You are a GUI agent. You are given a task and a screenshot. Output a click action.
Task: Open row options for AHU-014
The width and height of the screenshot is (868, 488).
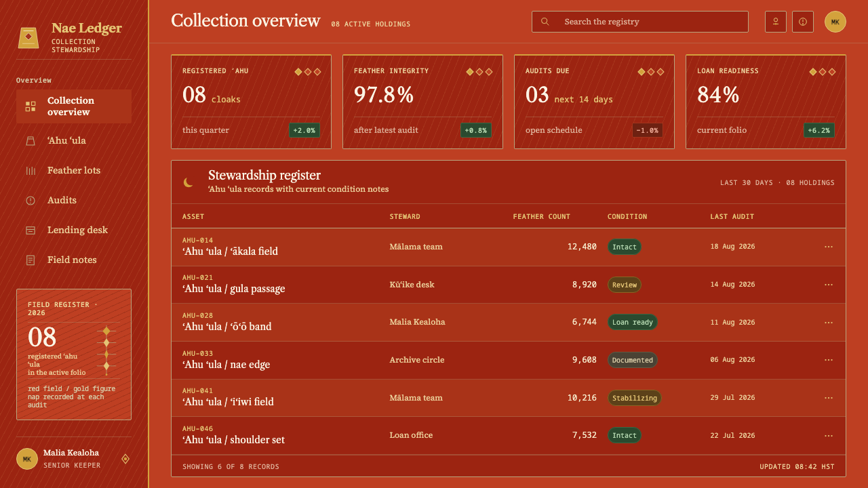pyautogui.click(x=829, y=247)
